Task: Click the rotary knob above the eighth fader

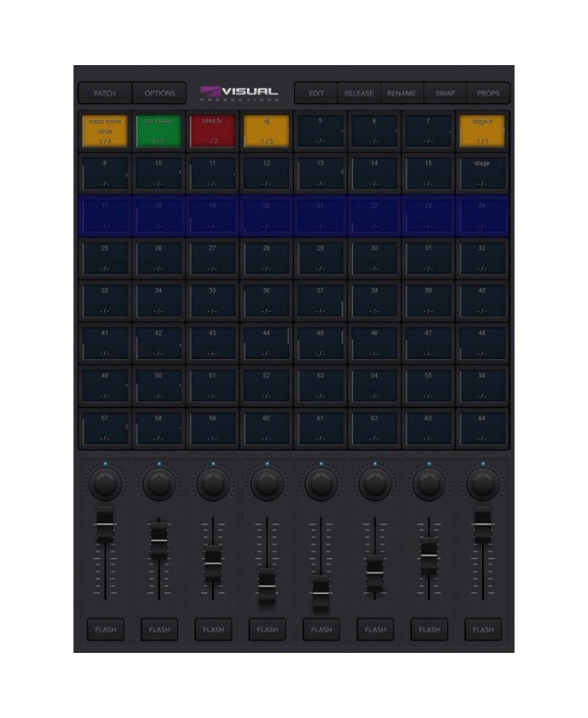Action: [x=483, y=484]
